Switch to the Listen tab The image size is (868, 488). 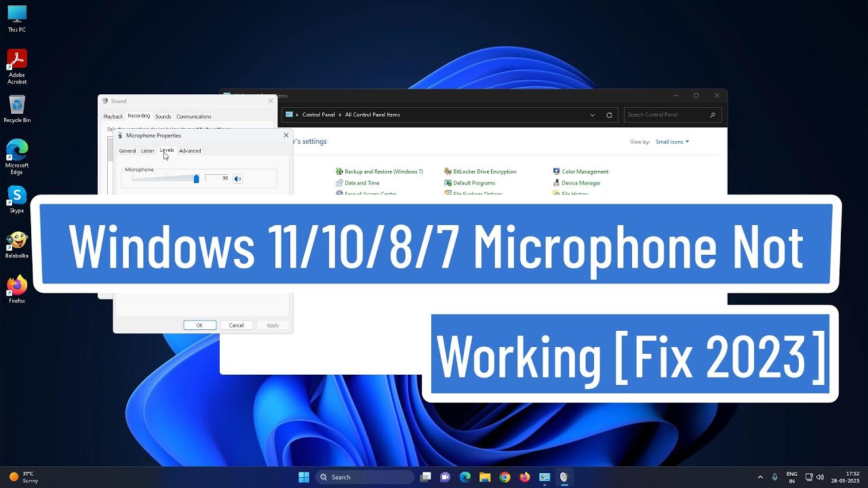(x=147, y=150)
